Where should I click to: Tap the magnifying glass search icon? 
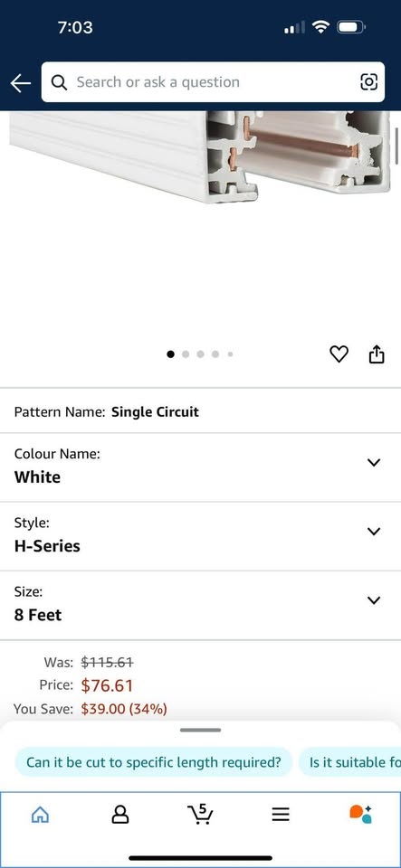[x=59, y=82]
